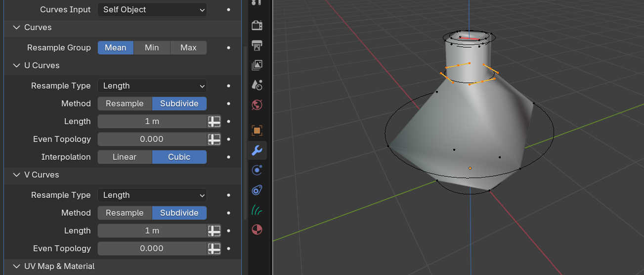Click animate dot beside Curves Input
Screen dimensions: 644x275
(x=228, y=9)
